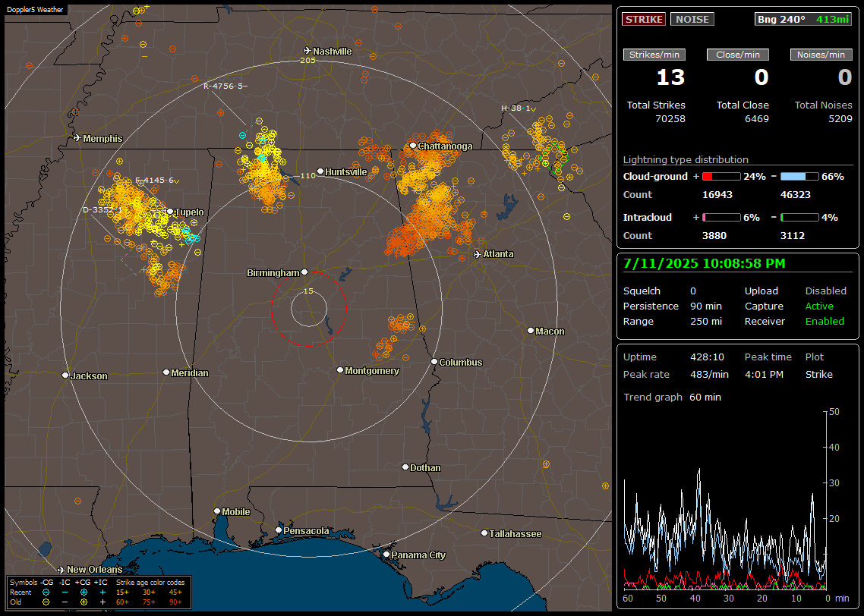Click the Chattanooga city marker dot
Image resolution: width=864 pixels, height=616 pixels.
point(413,146)
